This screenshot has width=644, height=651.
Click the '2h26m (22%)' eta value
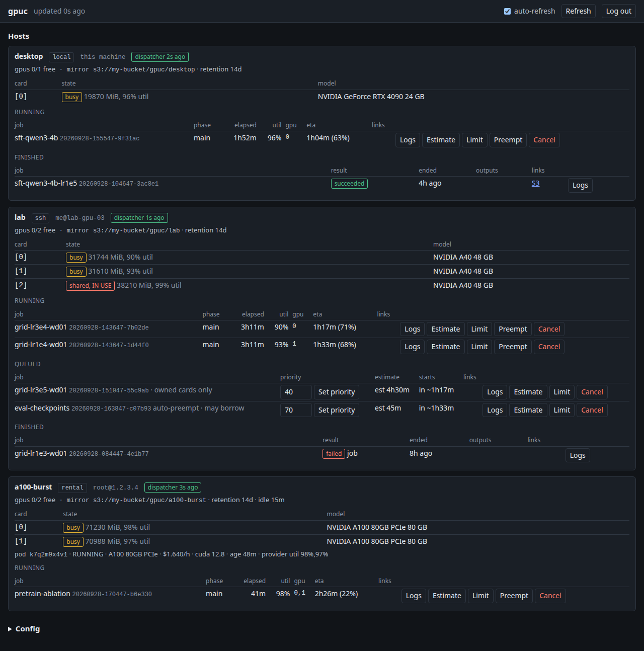pos(336,594)
